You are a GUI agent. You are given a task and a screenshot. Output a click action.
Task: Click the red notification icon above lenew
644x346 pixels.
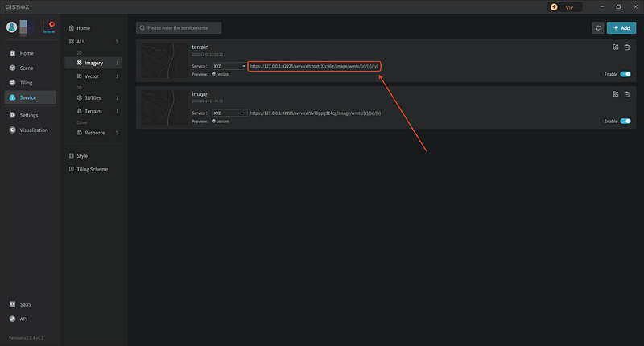pyautogui.click(x=52, y=24)
